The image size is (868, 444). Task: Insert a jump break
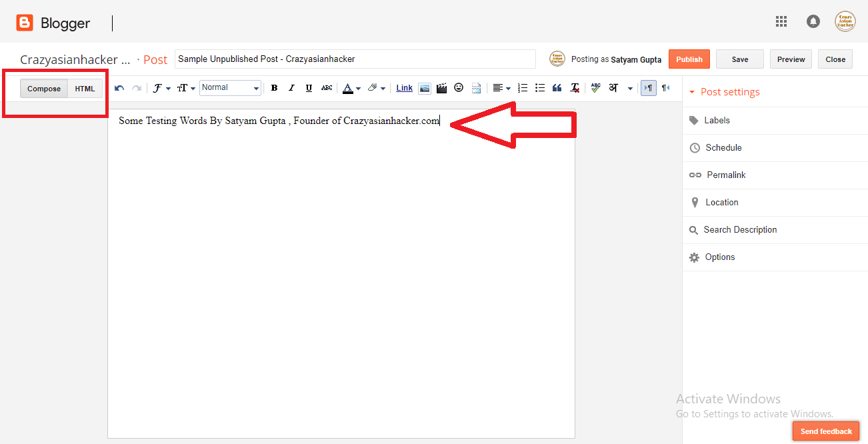476,87
